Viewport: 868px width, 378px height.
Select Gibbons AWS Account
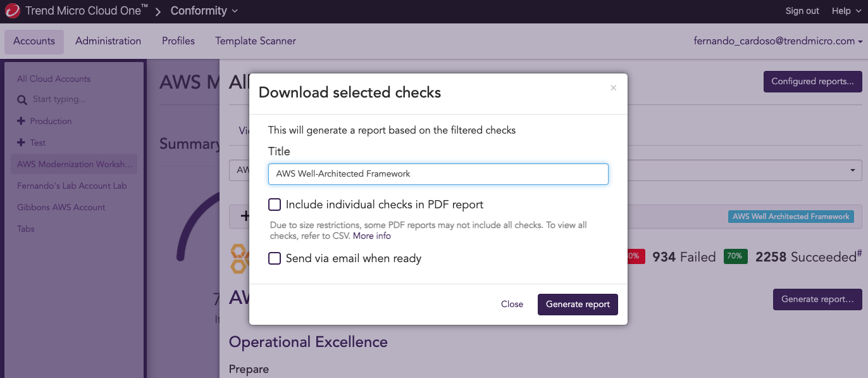click(61, 207)
